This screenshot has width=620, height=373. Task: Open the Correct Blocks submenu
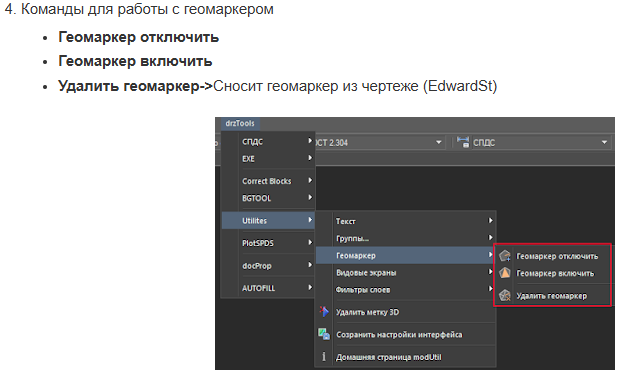pos(268,181)
